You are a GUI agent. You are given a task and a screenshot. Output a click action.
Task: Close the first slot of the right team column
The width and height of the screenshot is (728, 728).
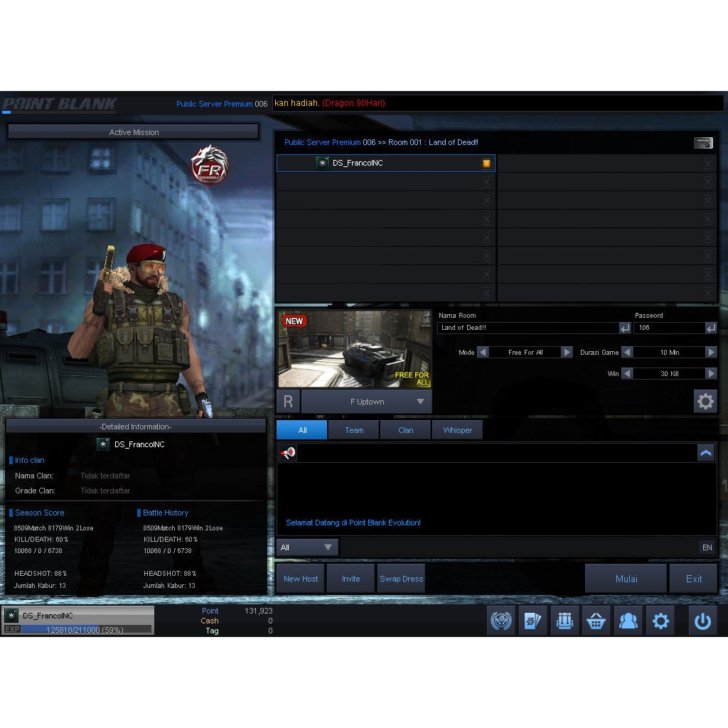pyautogui.click(x=707, y=164)
